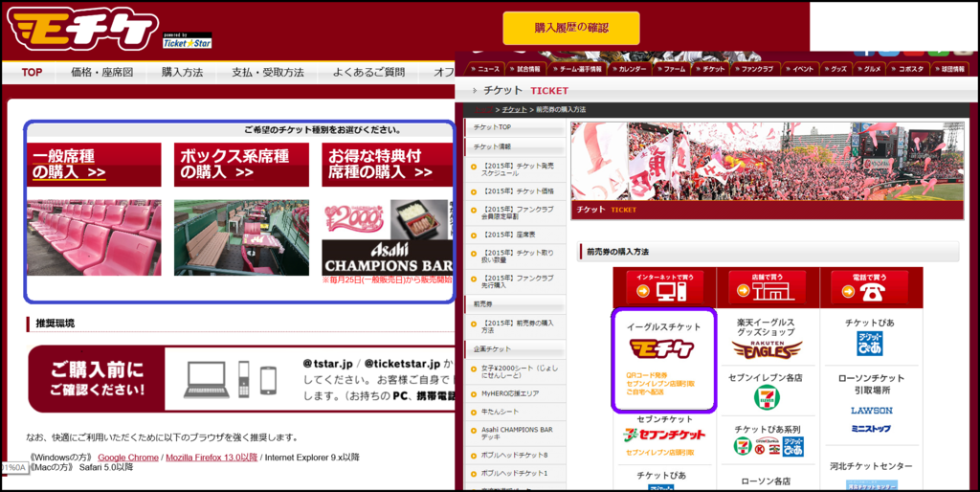This screenshot has width=980, height=492.
Task: Click the インターネットで買う computer icon button
Action: click(x=664, y=287)
